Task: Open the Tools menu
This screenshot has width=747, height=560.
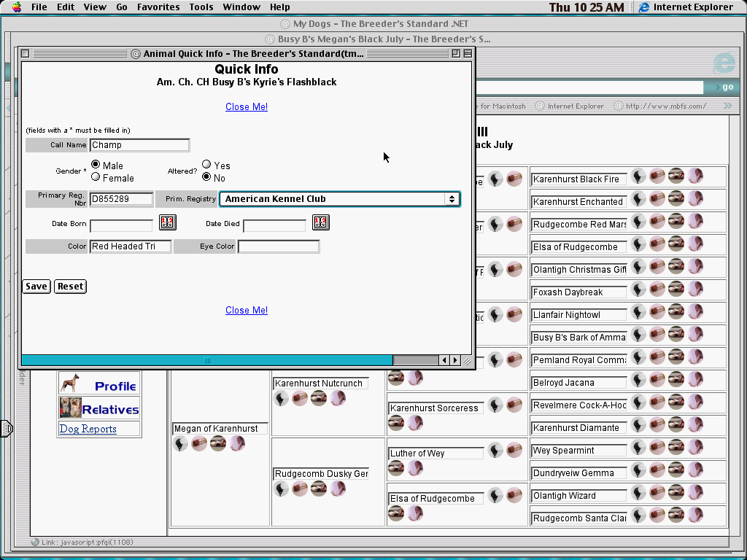Action: coord(201,7)
